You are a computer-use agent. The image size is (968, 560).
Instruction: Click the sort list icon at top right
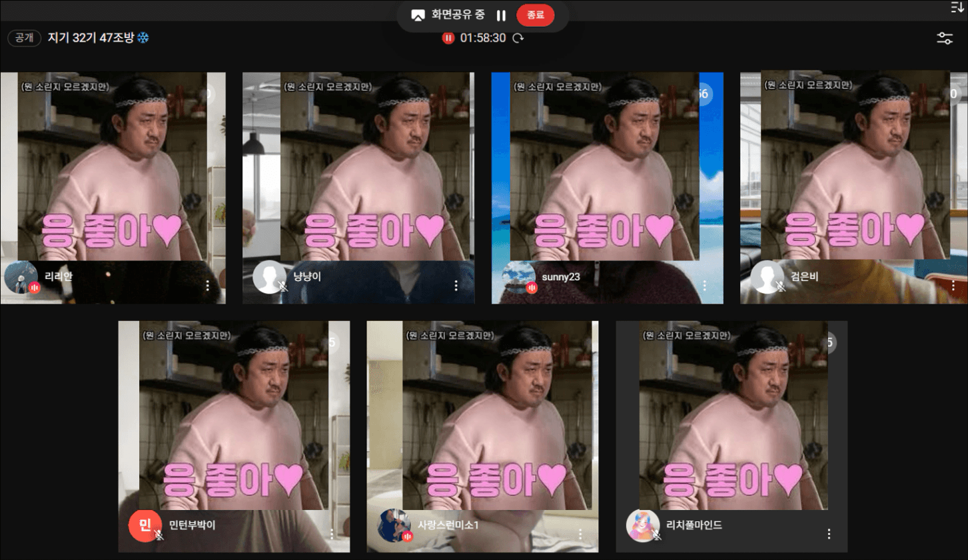coord(957,7)
